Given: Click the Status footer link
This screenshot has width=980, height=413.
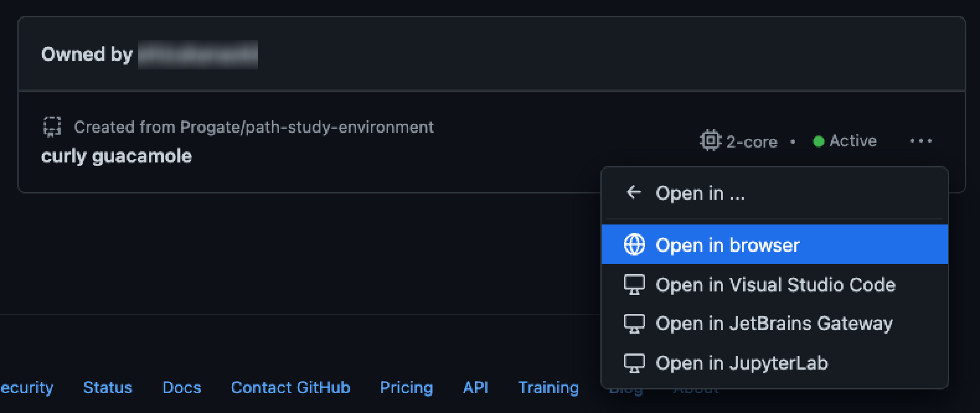Looking at the screenshot, I should (108, 387).
